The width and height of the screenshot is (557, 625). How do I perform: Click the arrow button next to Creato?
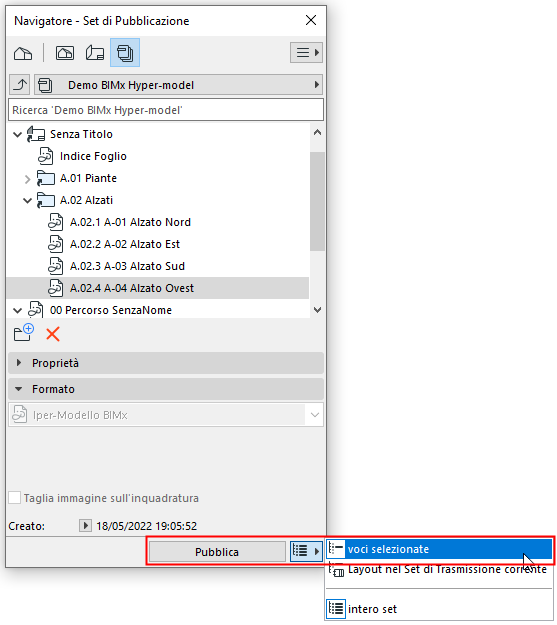point(85,526)
